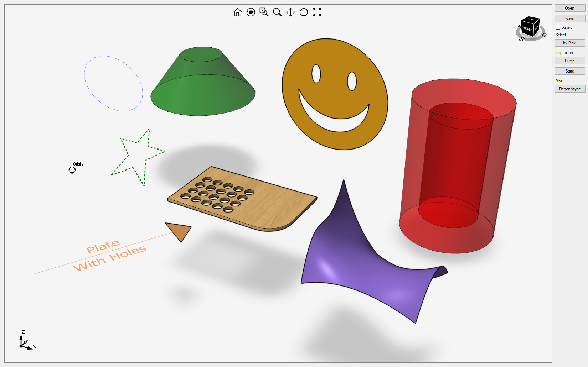The height and width of the screenshot is (367, 588).
Task: Enable the Async checkbox
Action: [x=558, y=27]
